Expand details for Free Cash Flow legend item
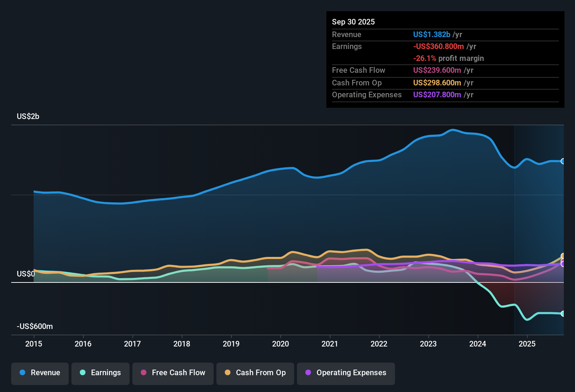Image resolution: width=575 pixels, height=392 pixels. [x=173, y=373]
